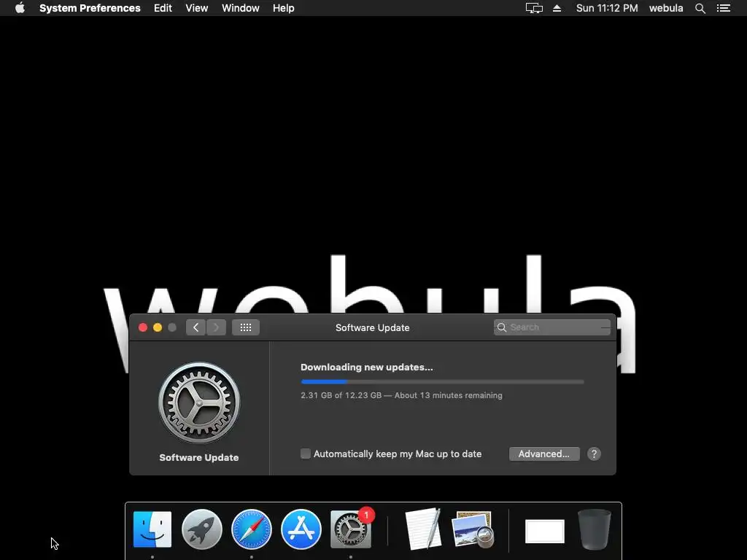
Task: Click Downloading new updates... heading
Action: click(367, 367)
